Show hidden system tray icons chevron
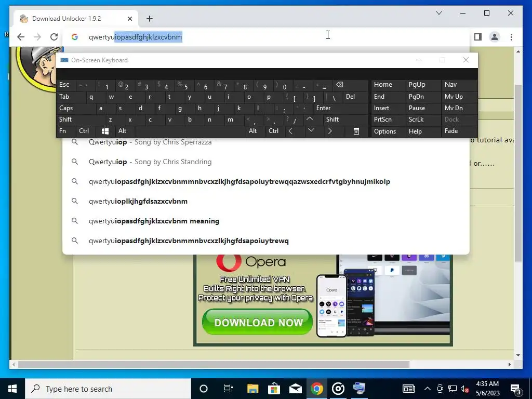532x399 pixels. pyautogui.click(x=428, y=389)
